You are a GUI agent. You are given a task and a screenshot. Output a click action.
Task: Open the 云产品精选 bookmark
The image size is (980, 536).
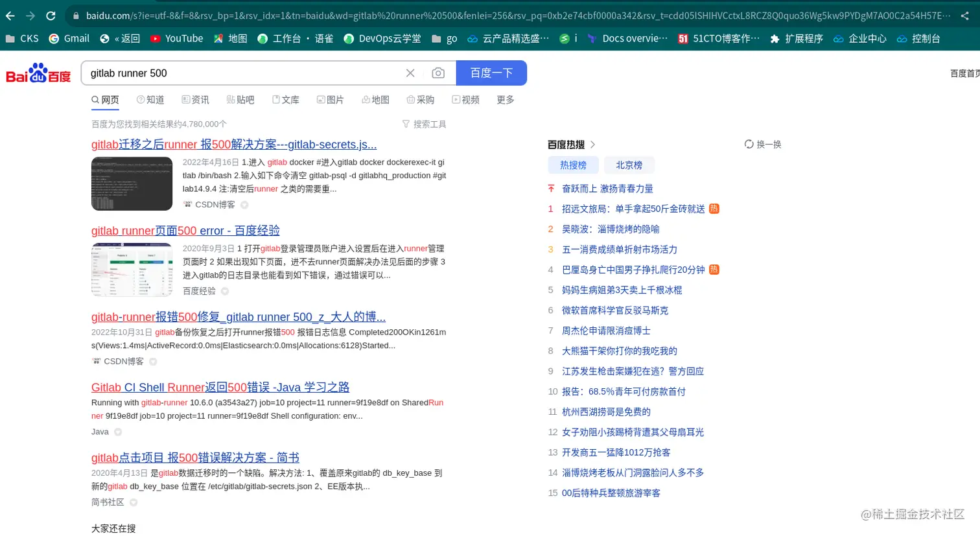[507, 39]
